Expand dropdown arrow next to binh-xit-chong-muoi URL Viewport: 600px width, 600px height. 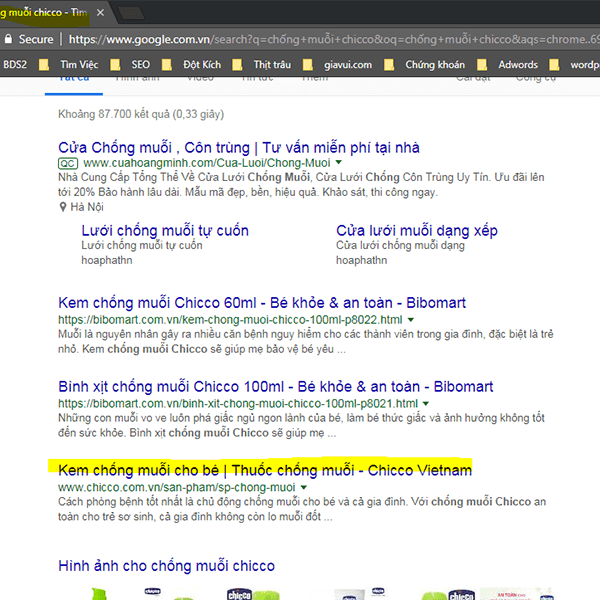[x=426, y=403]
